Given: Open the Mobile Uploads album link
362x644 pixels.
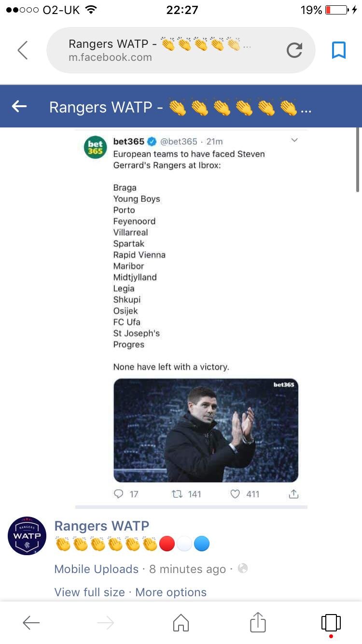Looking at the screenshot, I should click(x=97, y=569).
